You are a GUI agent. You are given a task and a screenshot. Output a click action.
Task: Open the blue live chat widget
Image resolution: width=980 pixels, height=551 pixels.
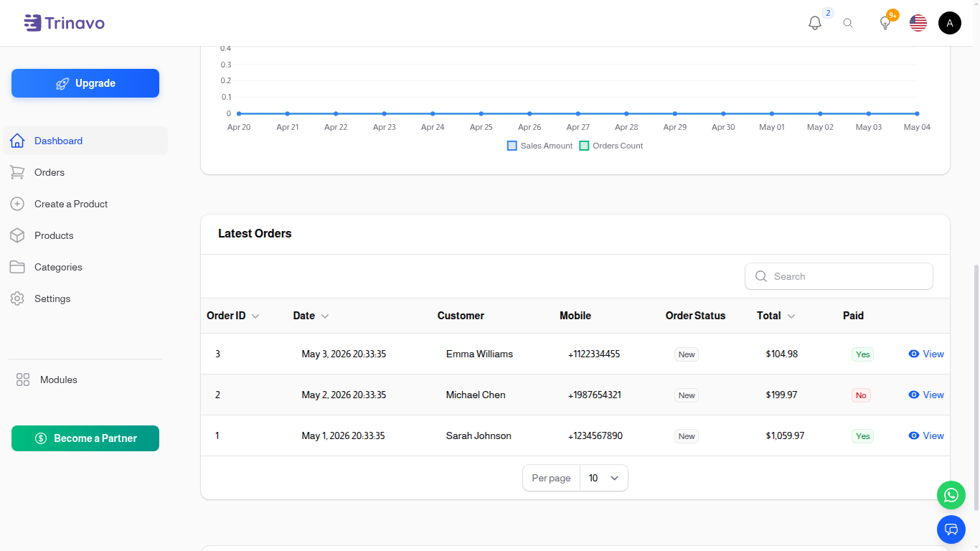click(x=951, y=529)
